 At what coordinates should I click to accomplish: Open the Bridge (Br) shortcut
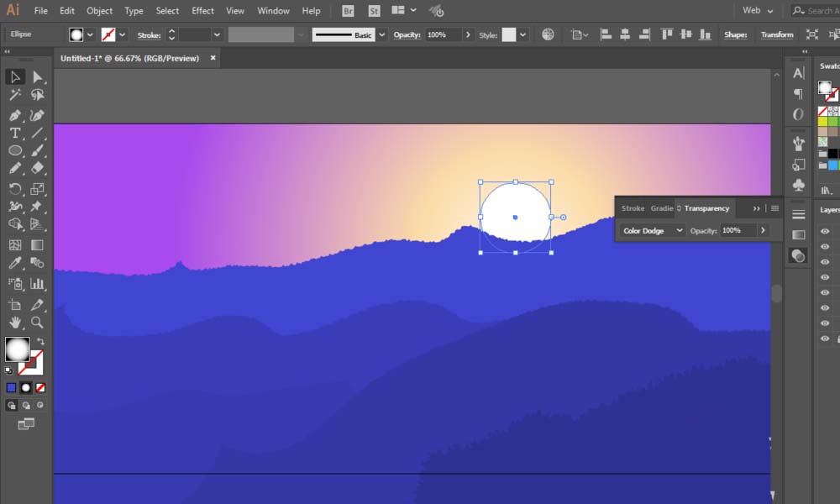click(349, 11)
